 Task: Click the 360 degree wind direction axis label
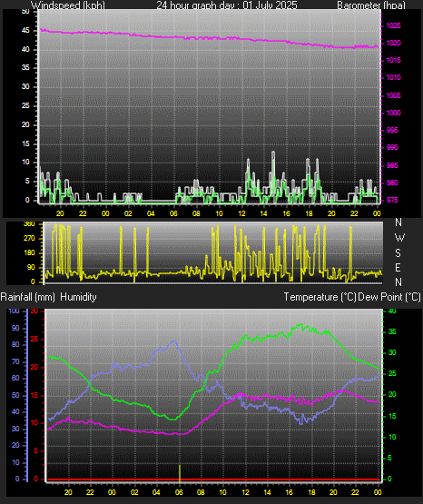(29, 224)
